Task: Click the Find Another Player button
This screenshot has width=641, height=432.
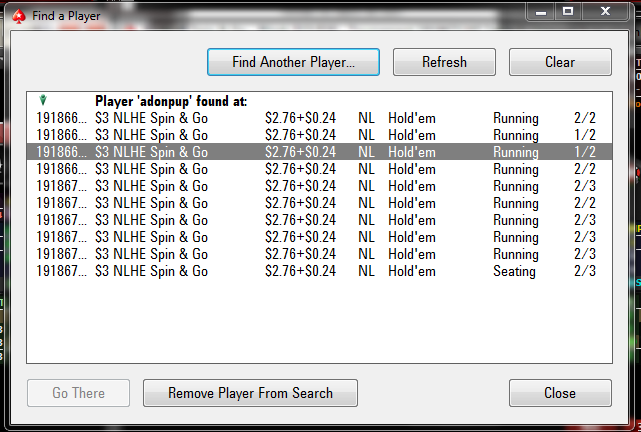Action: coord(293,62)
